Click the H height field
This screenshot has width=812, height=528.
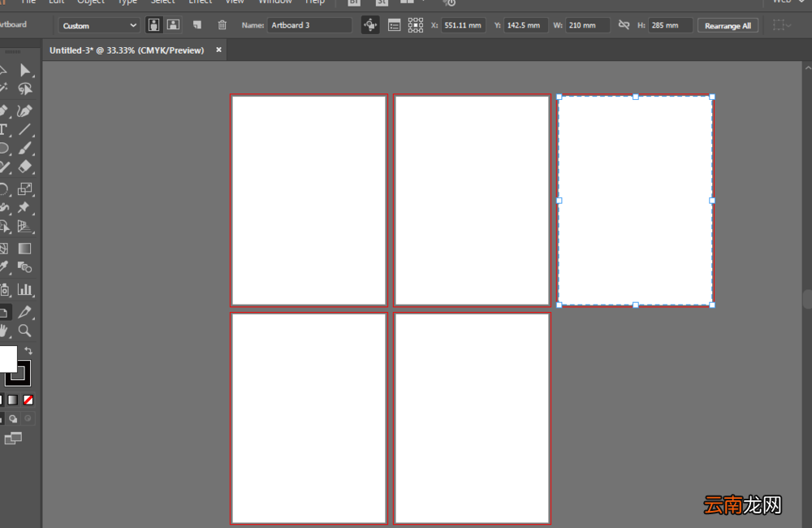point(670,25)
